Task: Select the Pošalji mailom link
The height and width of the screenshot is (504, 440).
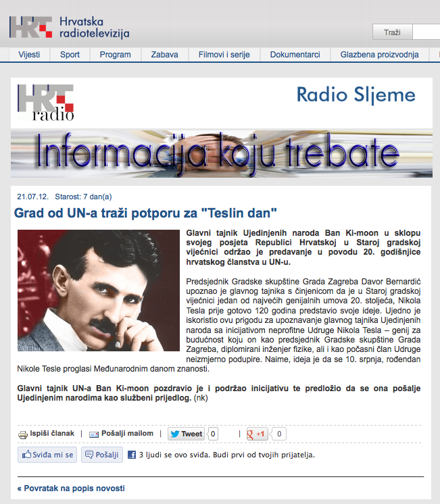Action: (127, 433)
